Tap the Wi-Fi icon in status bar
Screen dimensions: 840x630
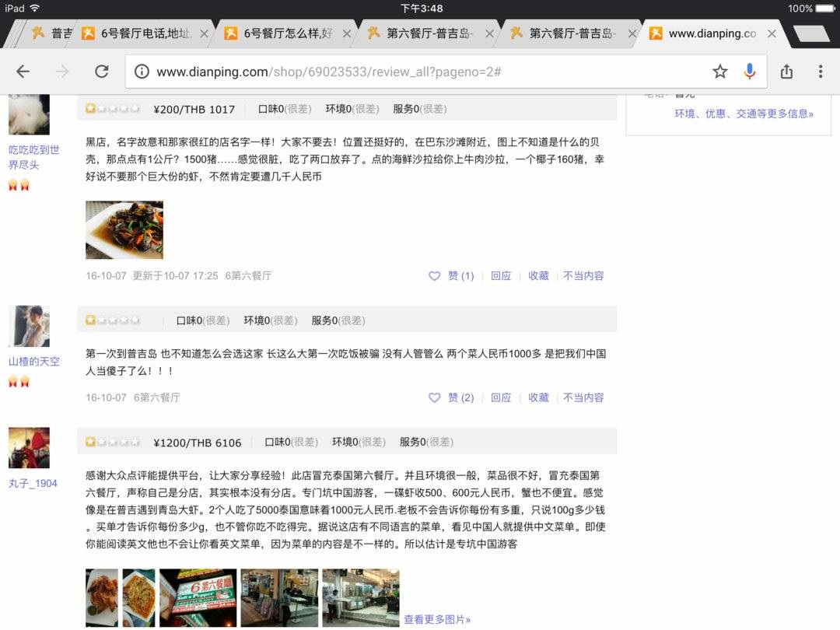point(35,8)
